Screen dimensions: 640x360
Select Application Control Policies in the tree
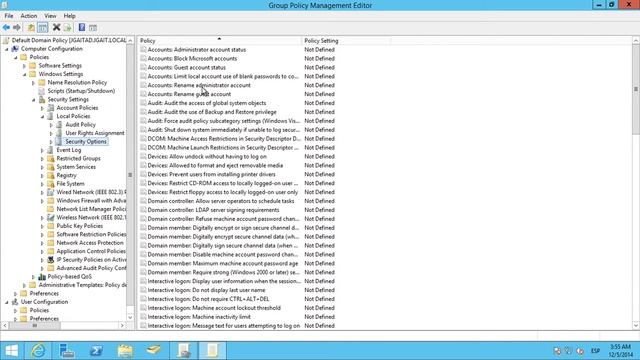[91, 251]
